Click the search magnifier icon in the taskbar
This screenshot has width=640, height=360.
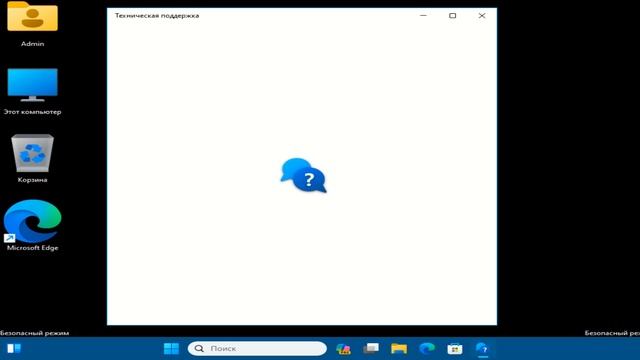click(x=199, y=349)
